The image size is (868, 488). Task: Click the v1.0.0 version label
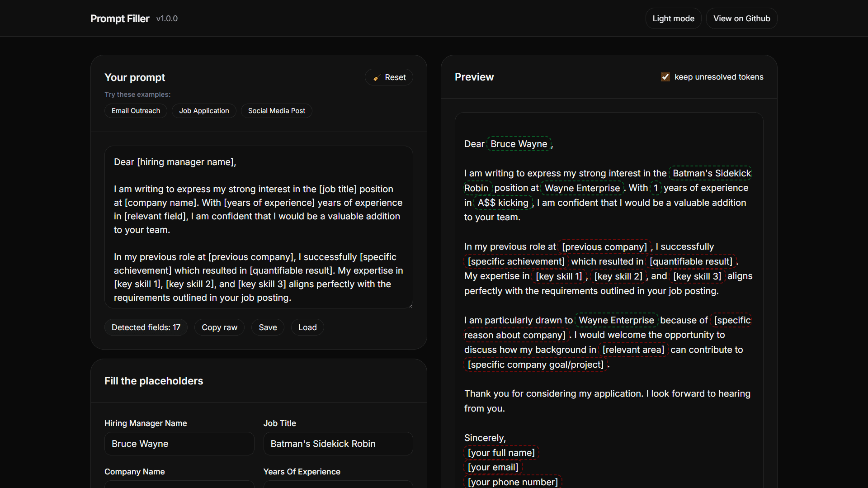coord(167,19)
